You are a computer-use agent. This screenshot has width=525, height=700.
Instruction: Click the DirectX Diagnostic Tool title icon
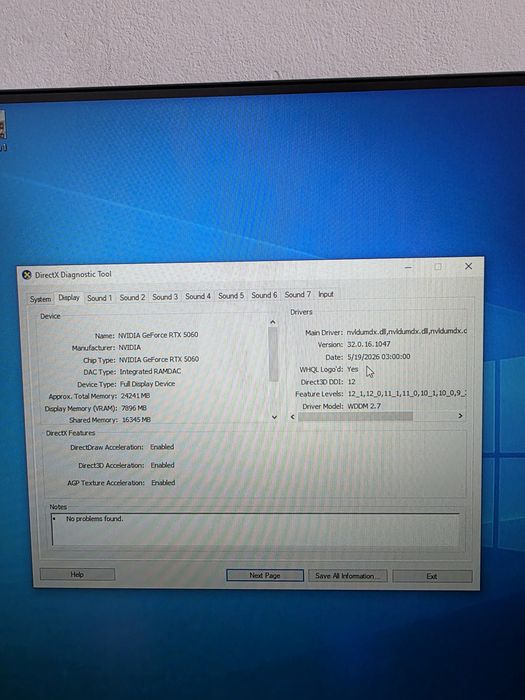point(27,275)
